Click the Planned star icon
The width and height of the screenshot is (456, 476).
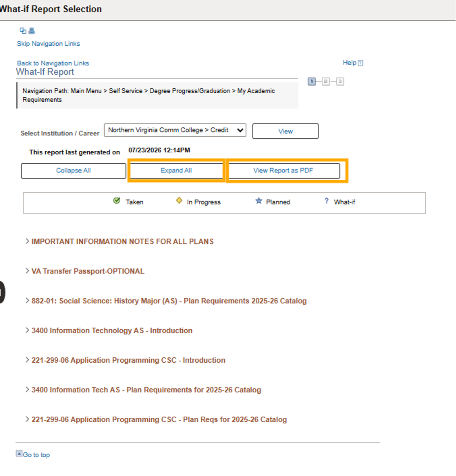259,201
